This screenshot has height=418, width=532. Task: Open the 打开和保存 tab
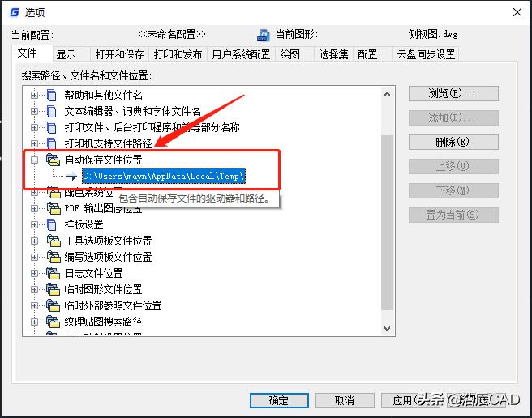coord(119,54)
